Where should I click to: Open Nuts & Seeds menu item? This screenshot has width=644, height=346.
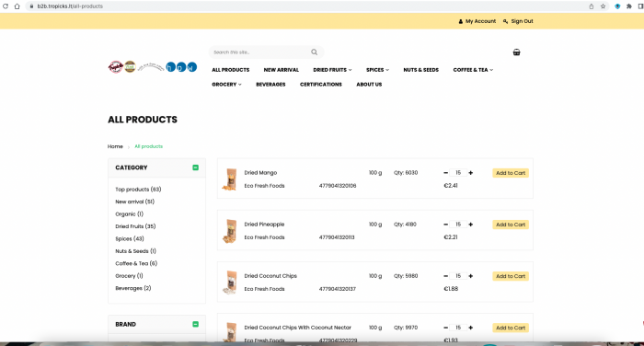pos(421,70)
